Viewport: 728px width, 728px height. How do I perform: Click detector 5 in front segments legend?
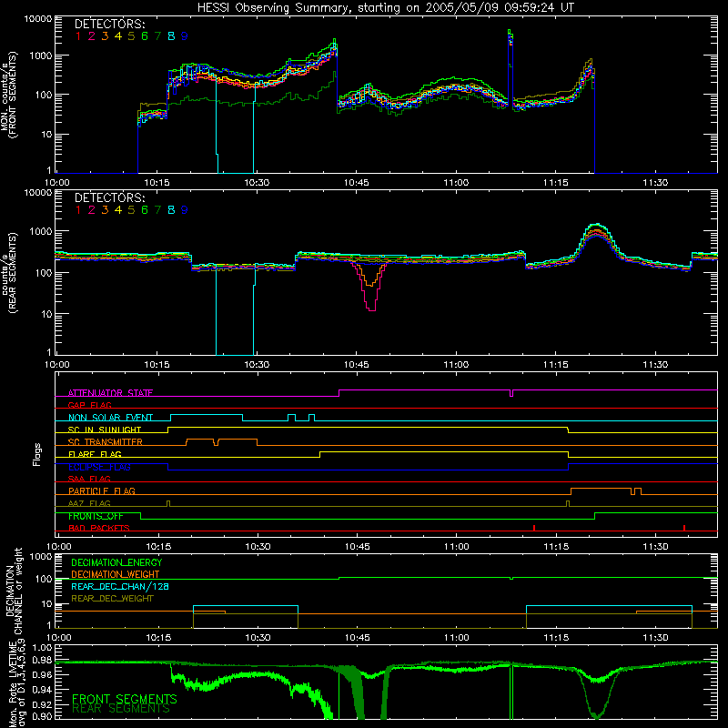(x=131, y=36)
